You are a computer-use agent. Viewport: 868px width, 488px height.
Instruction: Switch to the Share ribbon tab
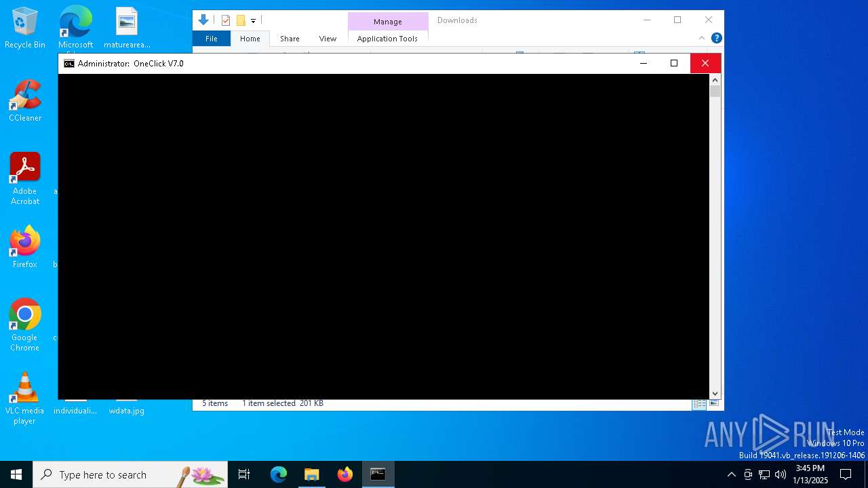(290, 39)
